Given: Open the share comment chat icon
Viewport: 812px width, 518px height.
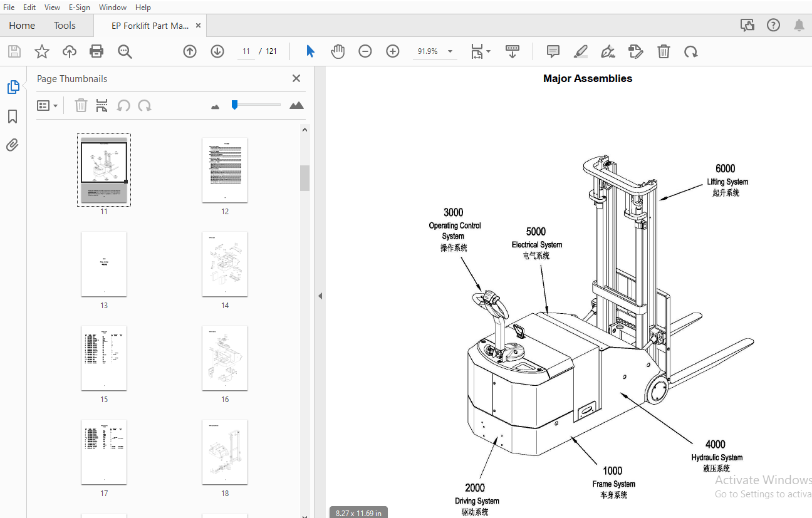Looking at the screenshot, I should 747,26.
